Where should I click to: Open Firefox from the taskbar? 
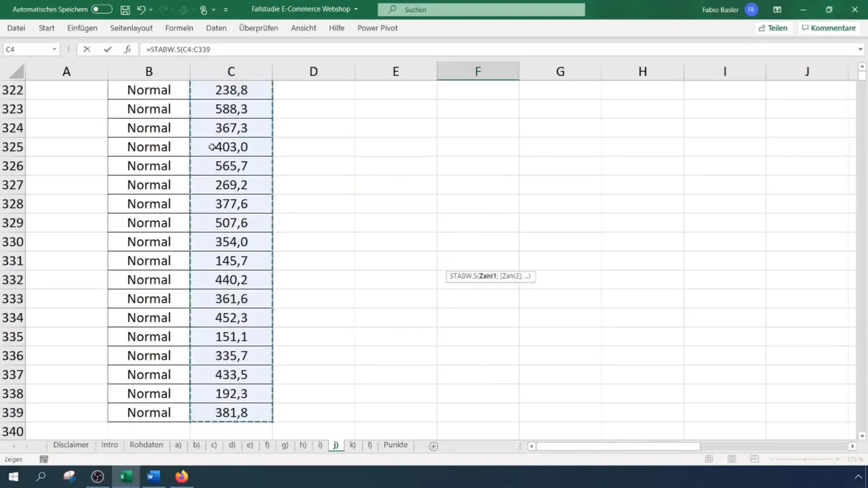182,477
